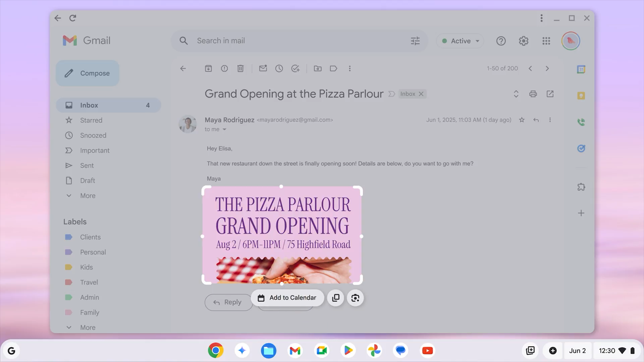Open the Jun 2 date in the shelf
The image size is (644, 362).
tap(578, 351)
